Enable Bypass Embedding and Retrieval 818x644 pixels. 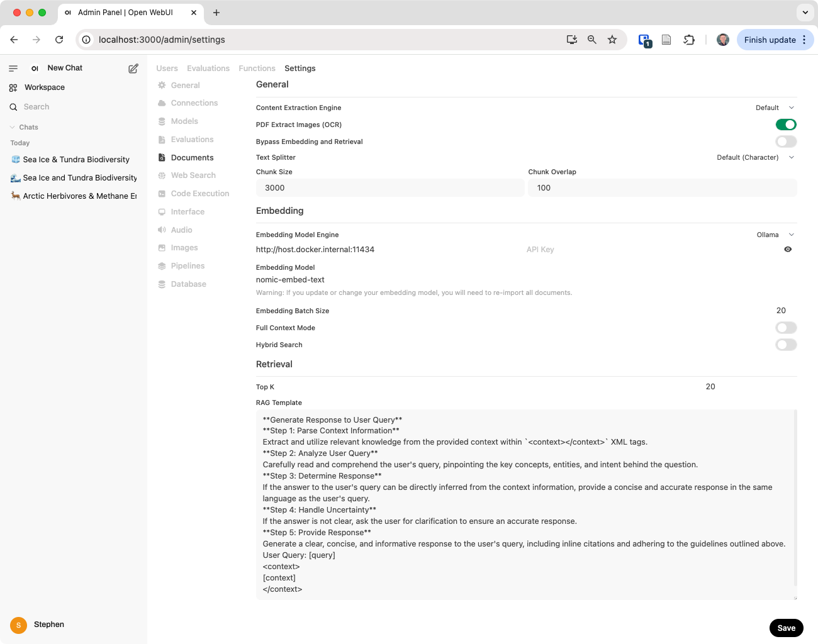[x=785, y=142]
